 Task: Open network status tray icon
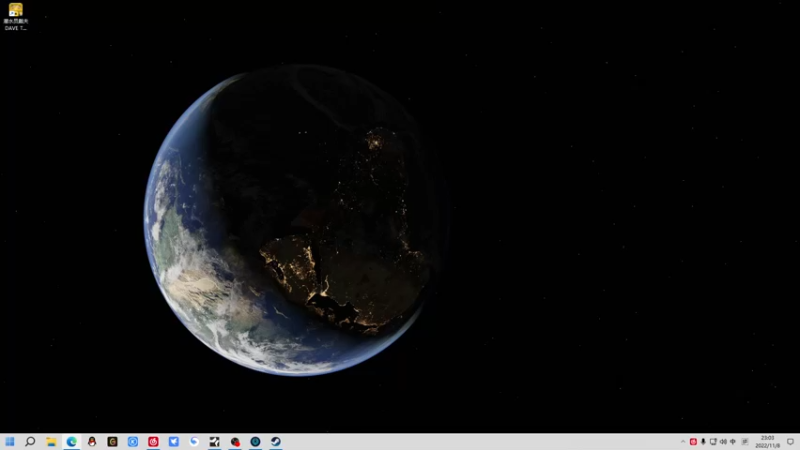(x=713, y=442)
